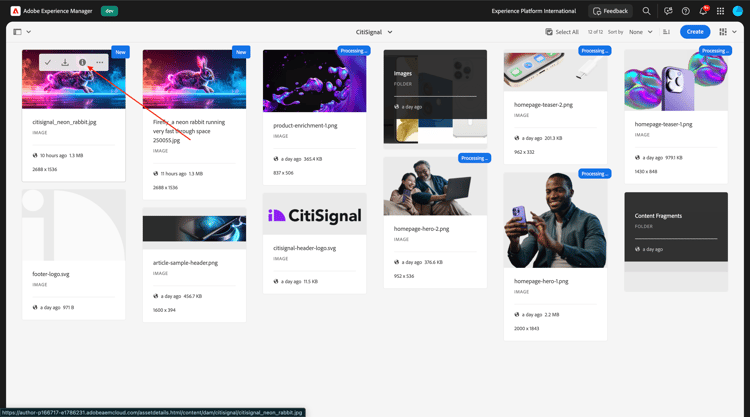Open the user profile avatar
Screen dimensions: 750x417
point(738,11)
